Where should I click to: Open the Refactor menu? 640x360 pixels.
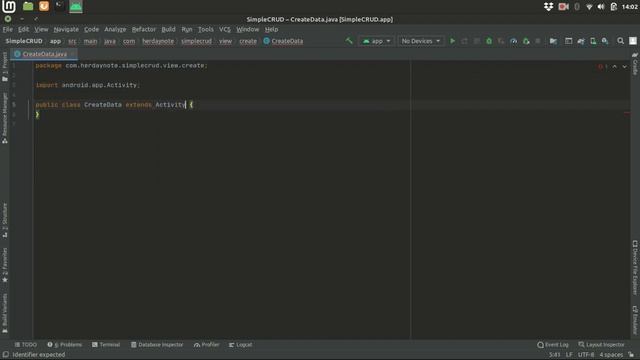point(144,29)
